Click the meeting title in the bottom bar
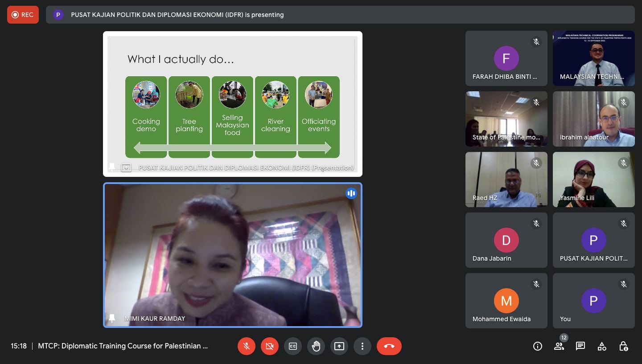This screenshot has width=642, height=364. click(123, 346)
